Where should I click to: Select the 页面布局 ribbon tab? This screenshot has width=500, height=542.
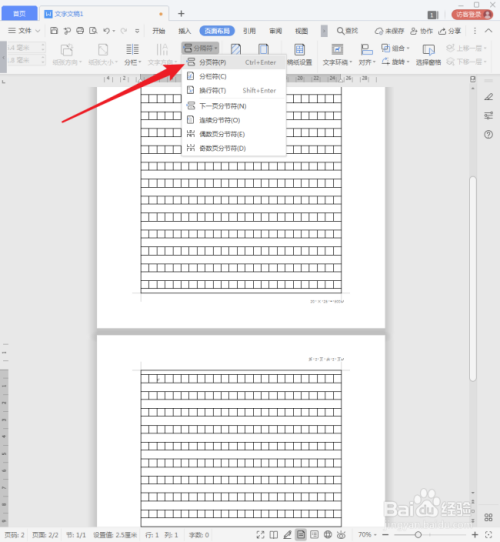coord(217,31)
